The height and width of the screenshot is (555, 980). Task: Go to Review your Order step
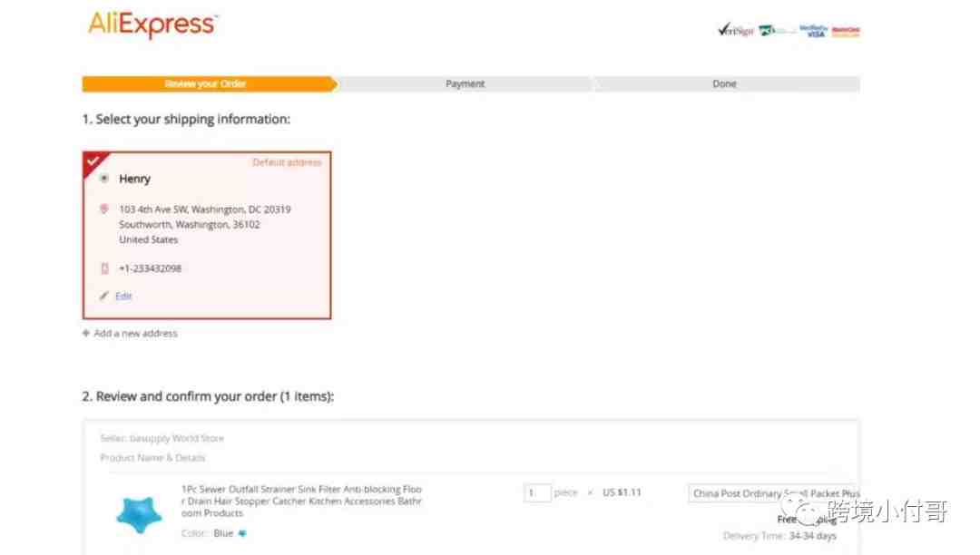pos(210,83)
